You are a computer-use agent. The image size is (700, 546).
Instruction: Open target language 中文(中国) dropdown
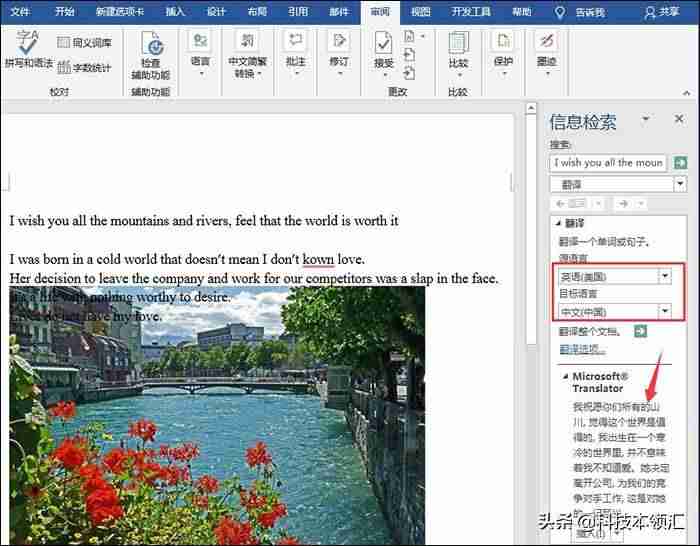[665, 310]
